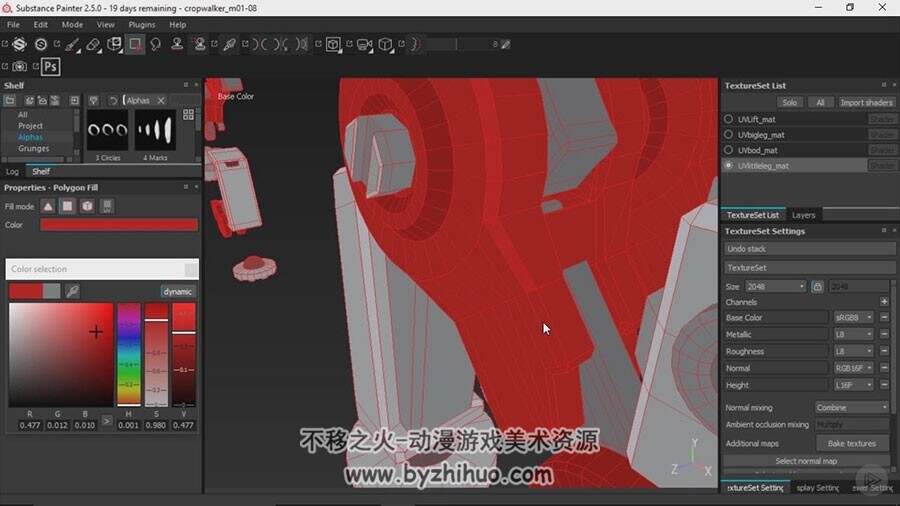Switch shelf to grid thumbnail view
The image size is (900, 506).
188,115
